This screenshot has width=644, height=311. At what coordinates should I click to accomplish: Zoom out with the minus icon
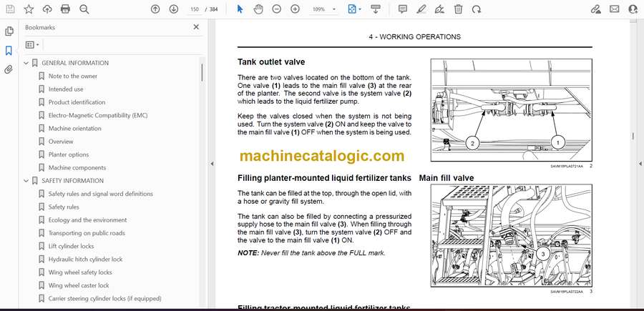[x=277, y=9]
